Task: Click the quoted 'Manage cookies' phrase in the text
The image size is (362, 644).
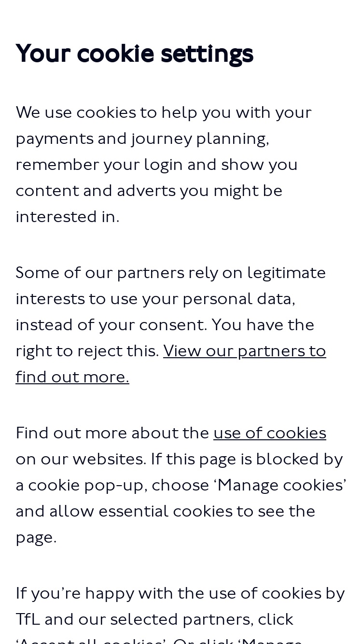Action: click(x=279, y=485)
